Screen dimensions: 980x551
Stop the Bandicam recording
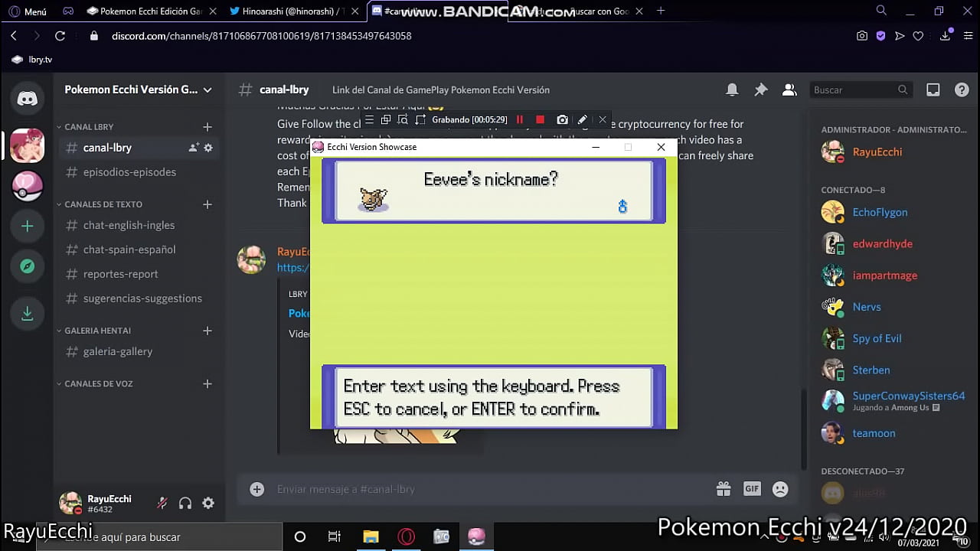tap(541, 119)
